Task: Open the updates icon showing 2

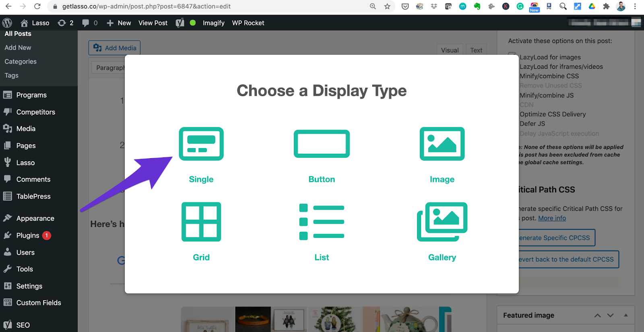Action: click(66, 23)
